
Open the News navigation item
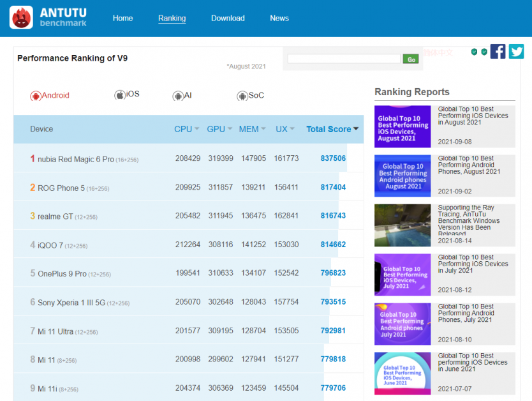(x=279, y=18)
